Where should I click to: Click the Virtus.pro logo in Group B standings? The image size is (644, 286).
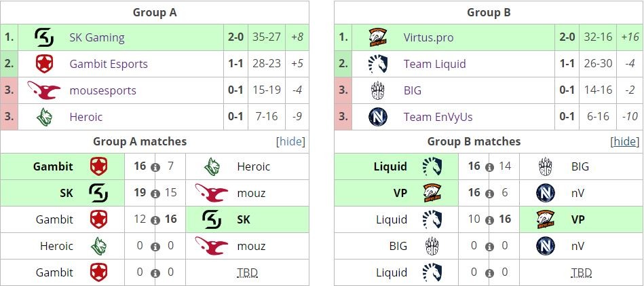pos(378,37)
